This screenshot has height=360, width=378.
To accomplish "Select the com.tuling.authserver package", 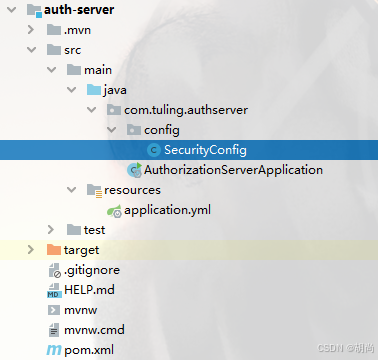I will (x=186, y=110).
